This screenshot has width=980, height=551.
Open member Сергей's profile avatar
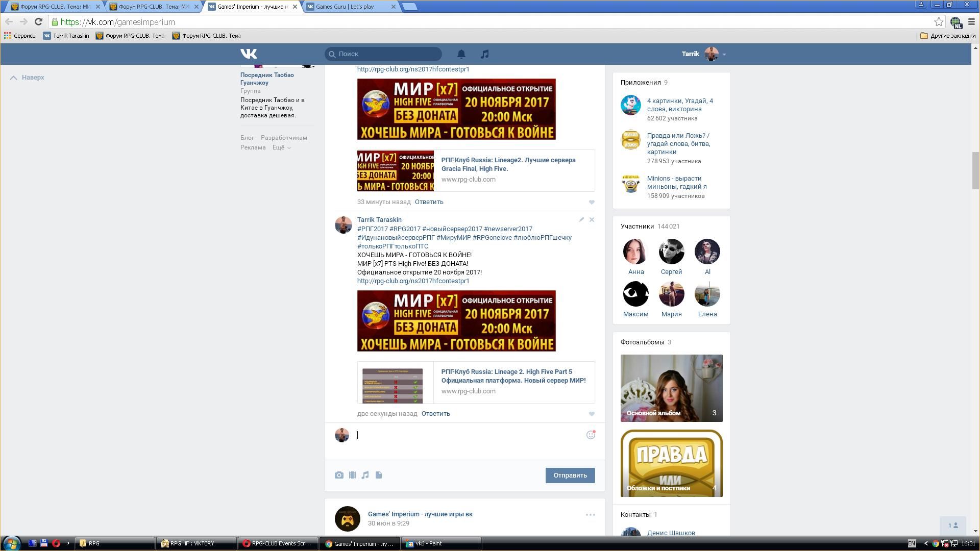[x=672, y=252]
